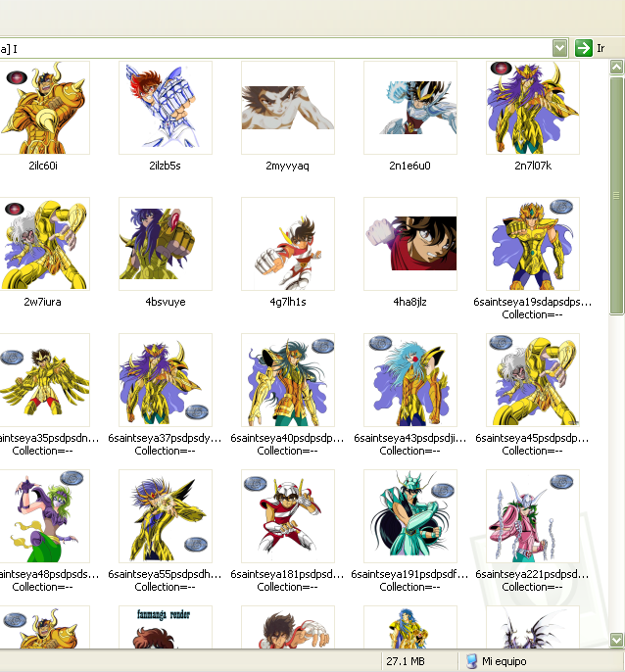Viewport: 625px width, 672px height.
Task: Select thumbnail of 6saintseya40psdpsdp file
Action: click(x=288, y=380)
